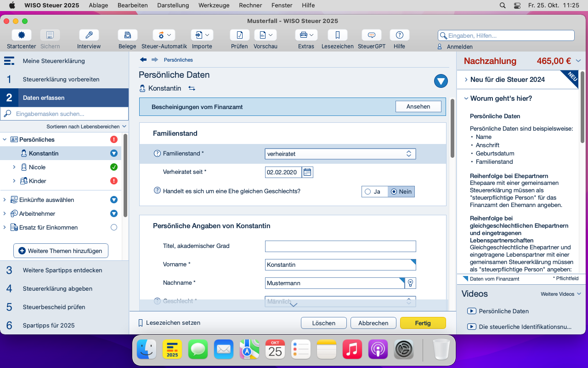The width and height of the screenshot is (588, 368).
Task: Select Nein for same-sex marriage
Action: pos(401,191)
